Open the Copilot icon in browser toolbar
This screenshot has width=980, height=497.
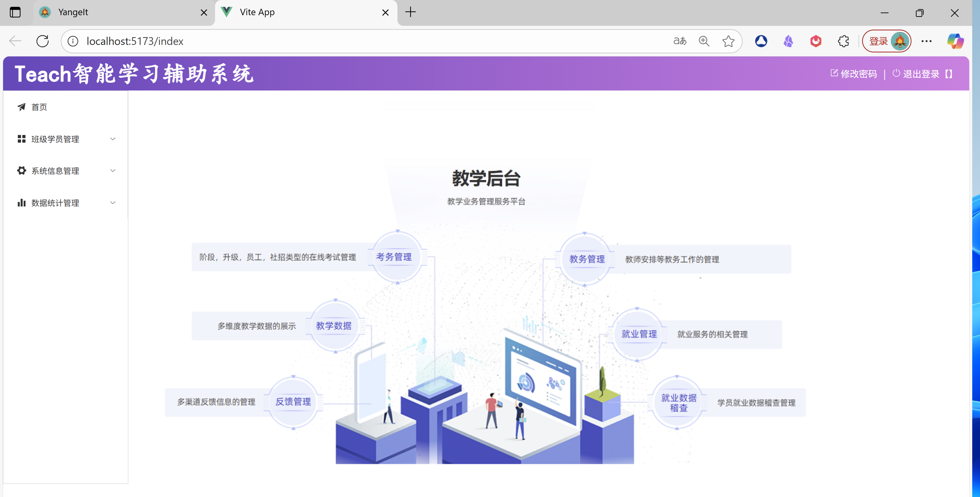(x=955, y=41)
